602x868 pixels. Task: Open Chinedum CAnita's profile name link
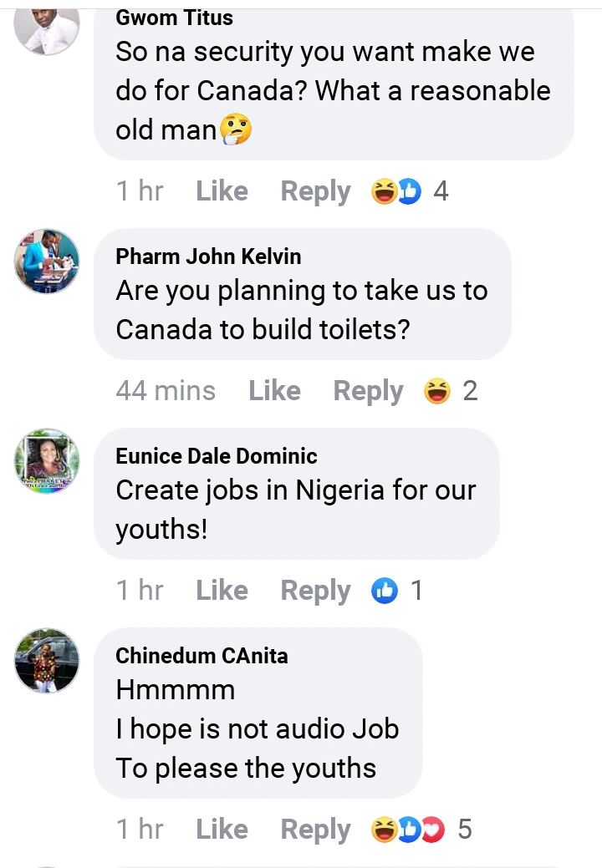pyautogui.click(x=202, y=656)
